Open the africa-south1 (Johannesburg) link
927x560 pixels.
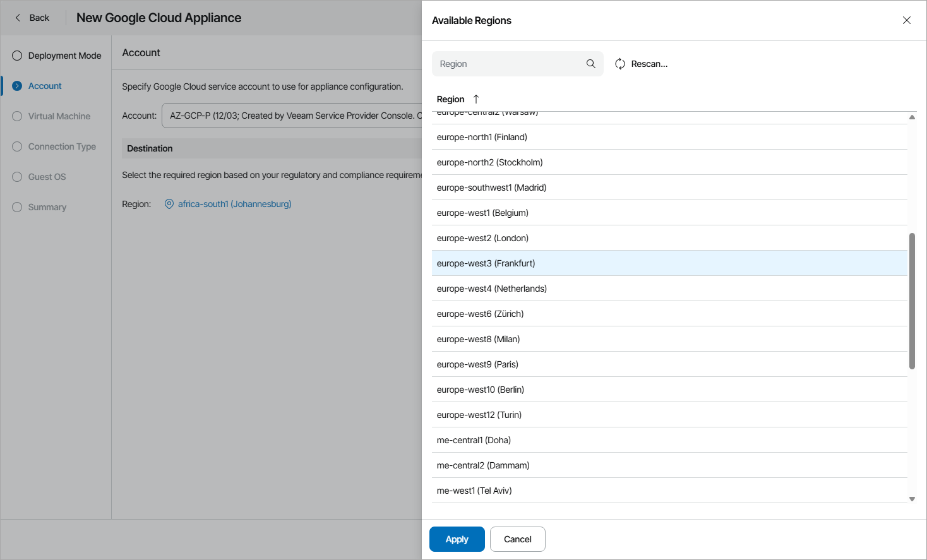tap(234, 203)
